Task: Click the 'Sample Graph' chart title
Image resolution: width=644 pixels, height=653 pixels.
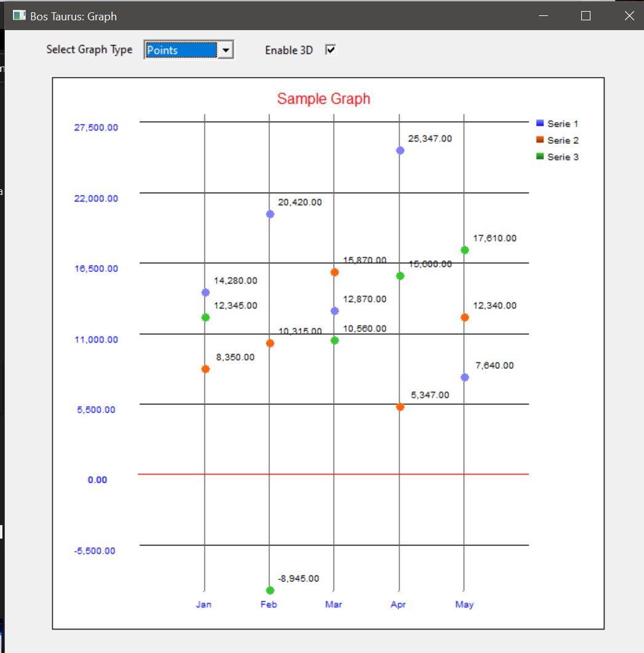Action: pos(324,99)
